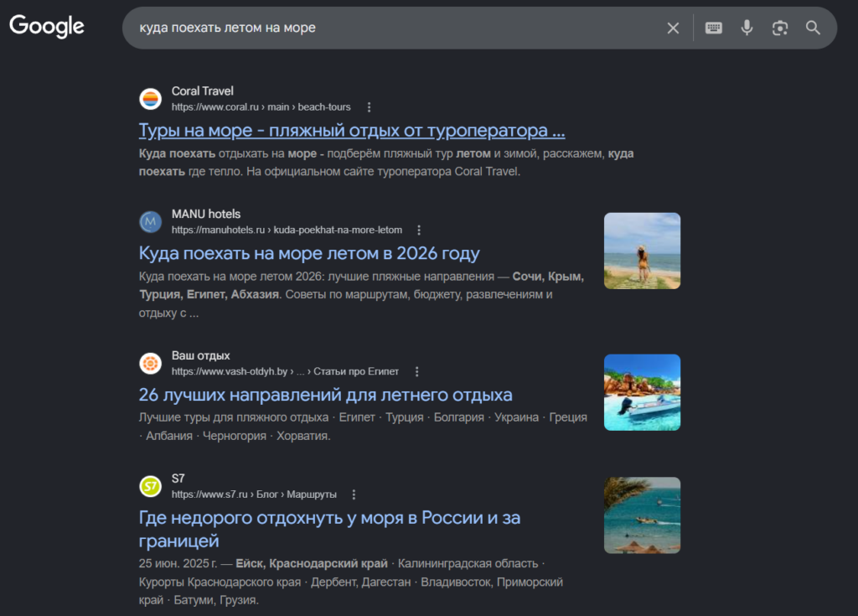Viewport: 858px width, 616px height.
Task: Click the MANU hotels favicon
Action: 151,222
